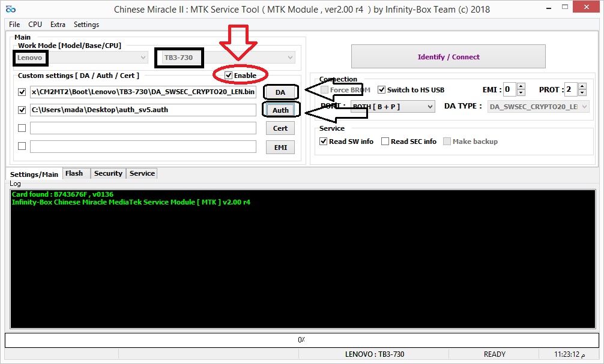Toggle Switch to HS USB checkbox
The image size is (604, 364).
(x=381, y=90)
